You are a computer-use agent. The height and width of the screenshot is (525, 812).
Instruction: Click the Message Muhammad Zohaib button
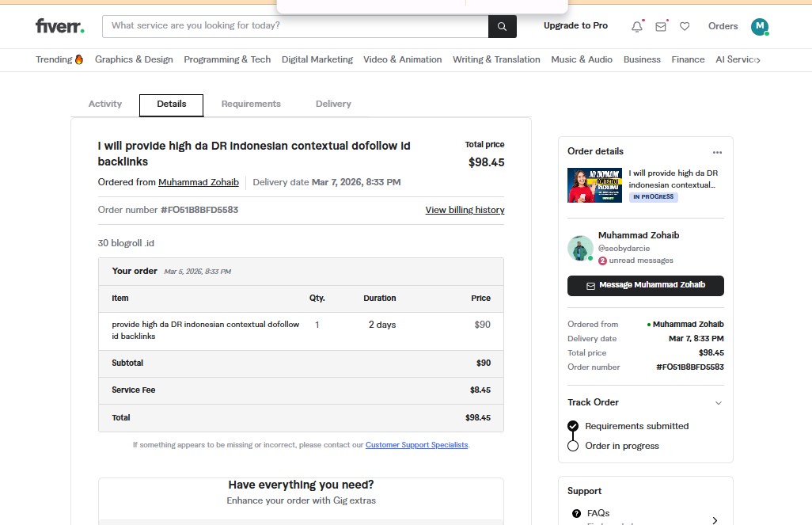pyautogui.click(x=645, y=285)
